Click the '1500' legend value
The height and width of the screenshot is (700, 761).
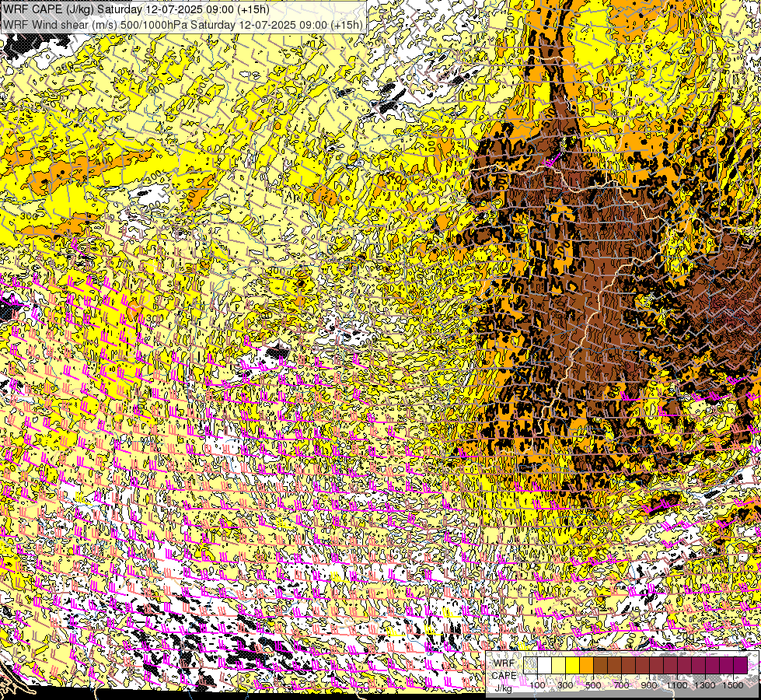(733, 685)
